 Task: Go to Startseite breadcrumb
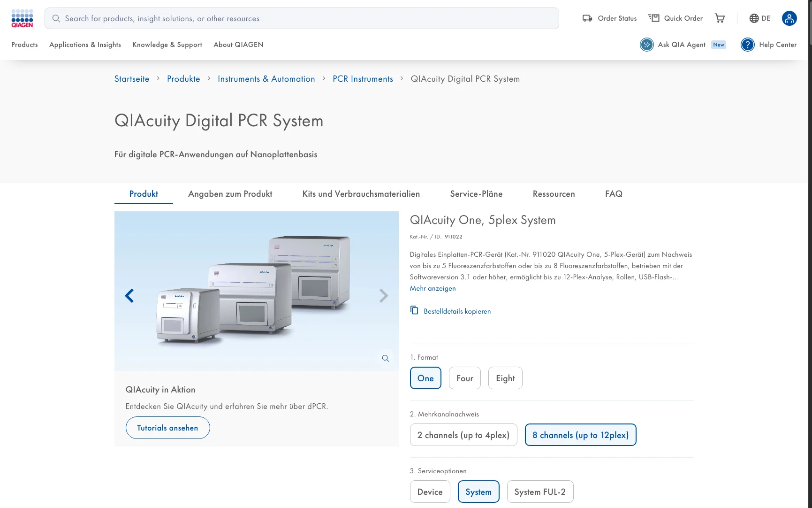click(x=132, y=79)
